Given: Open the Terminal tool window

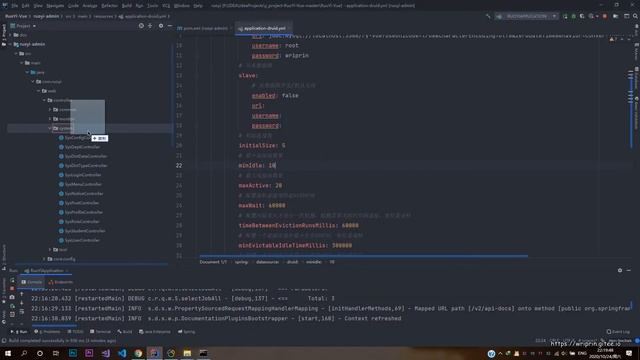Looking at the screenshot, I should [x=100, y=332].
